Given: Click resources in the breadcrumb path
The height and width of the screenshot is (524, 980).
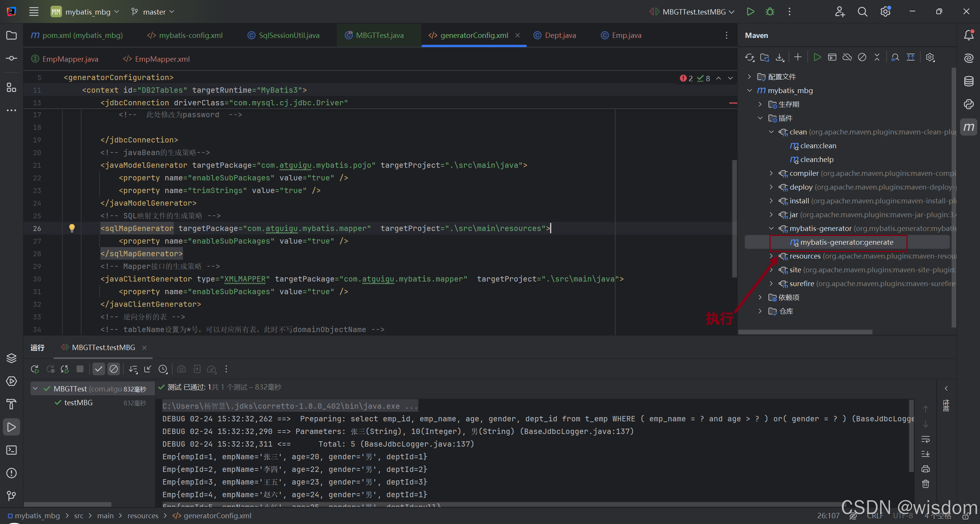Looking at the screenshot, I should click(x=142, y=516).
